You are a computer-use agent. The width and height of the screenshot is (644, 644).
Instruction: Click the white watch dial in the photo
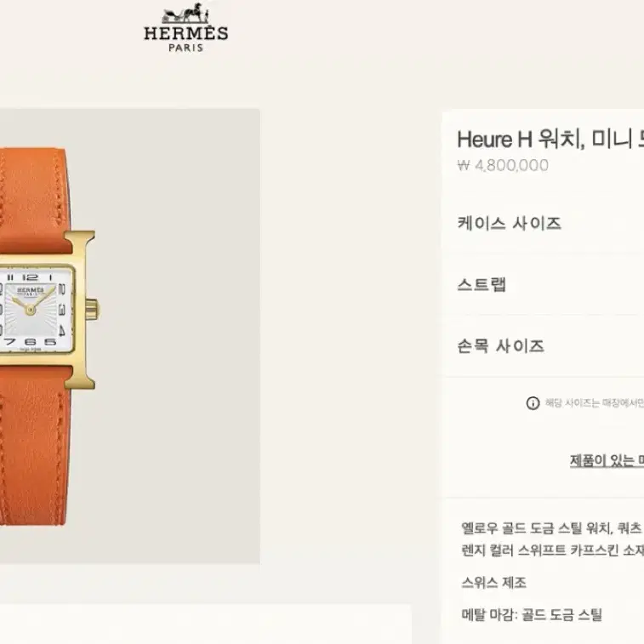point(35,310)
